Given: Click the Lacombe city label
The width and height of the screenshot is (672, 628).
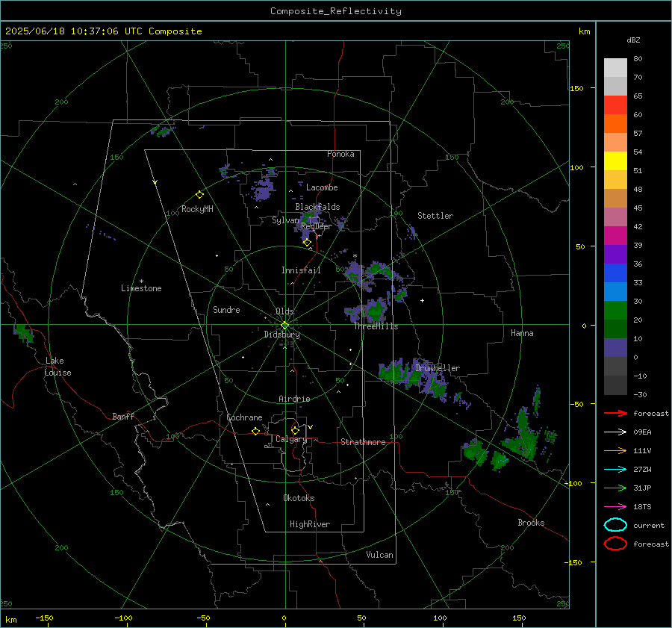Looking at the screenshot, I should click(322, 187).
